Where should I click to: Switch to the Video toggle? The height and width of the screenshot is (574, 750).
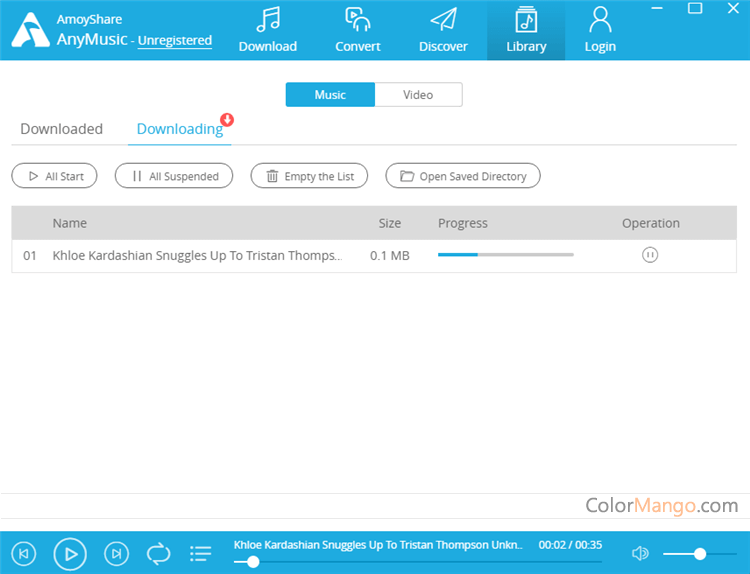[x=418, y=95]
